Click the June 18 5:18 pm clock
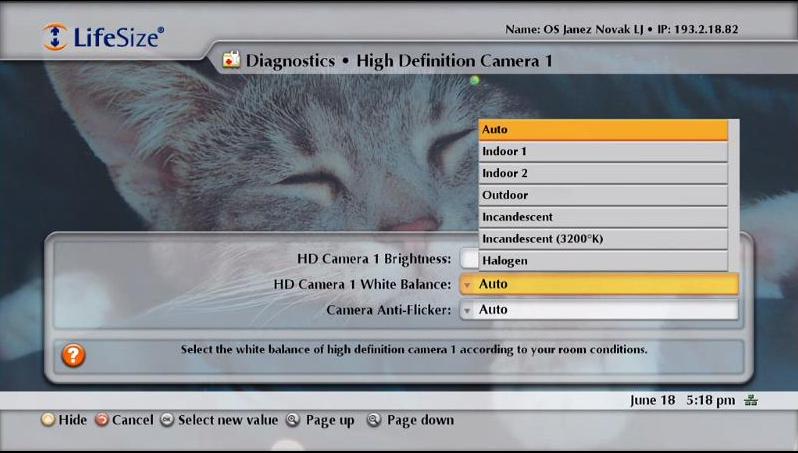 click(682, 401)
